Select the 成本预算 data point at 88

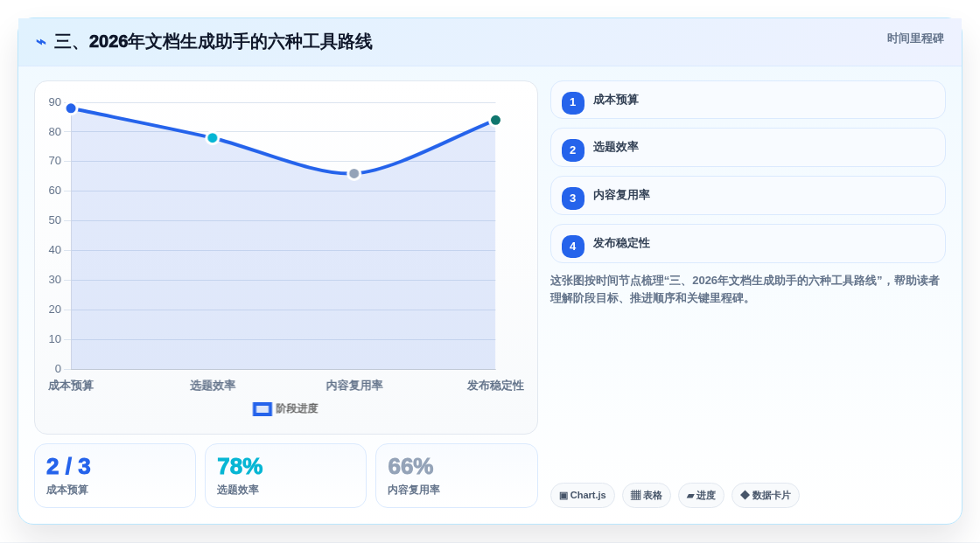click(71, 108)
